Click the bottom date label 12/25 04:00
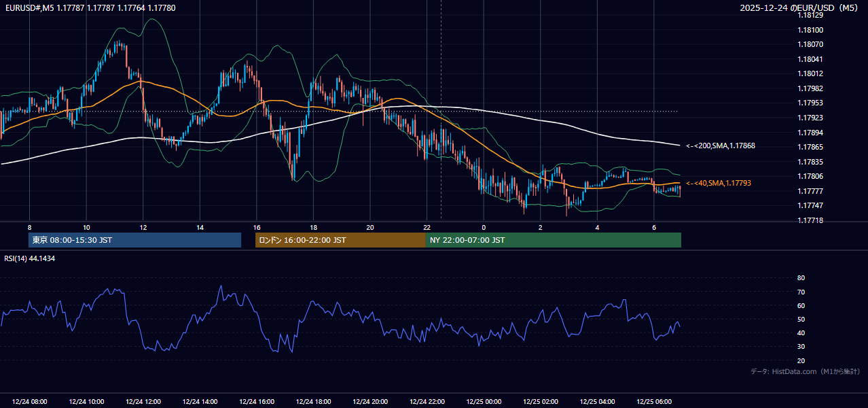Viewport: 868px width, 408px height. coord(597,402)
